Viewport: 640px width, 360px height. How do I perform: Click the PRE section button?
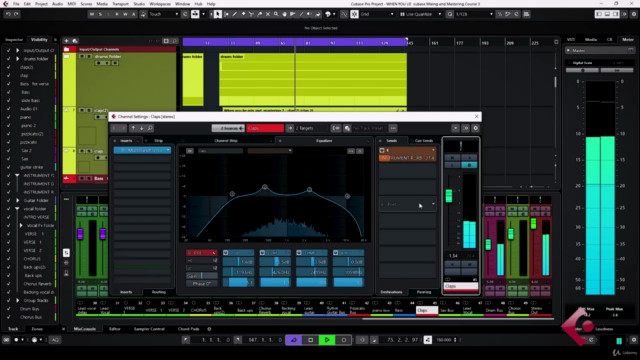(x=202, y=253)
